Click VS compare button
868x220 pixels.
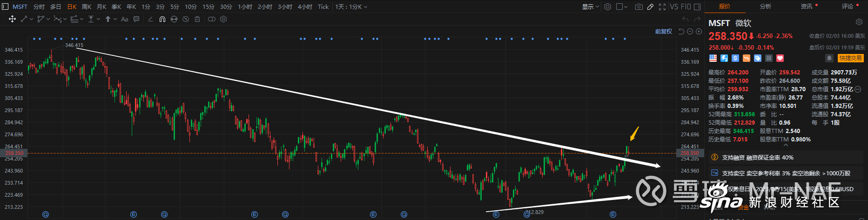tap(674, 7)
